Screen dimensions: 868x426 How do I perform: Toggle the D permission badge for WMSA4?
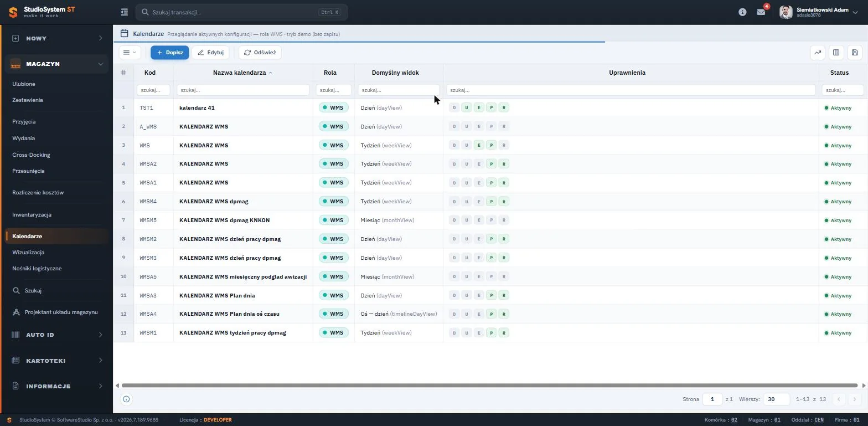(454, 314)
